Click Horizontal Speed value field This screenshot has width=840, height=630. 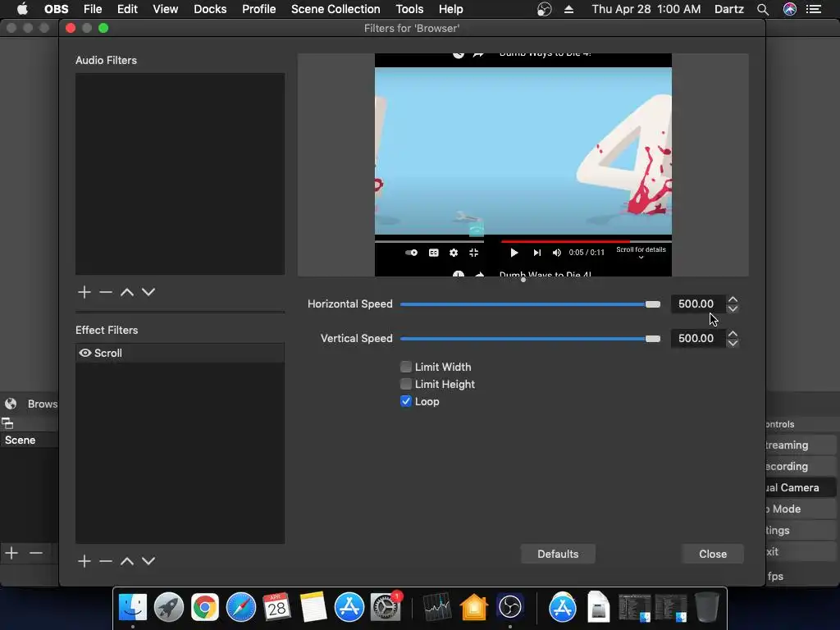697,304
